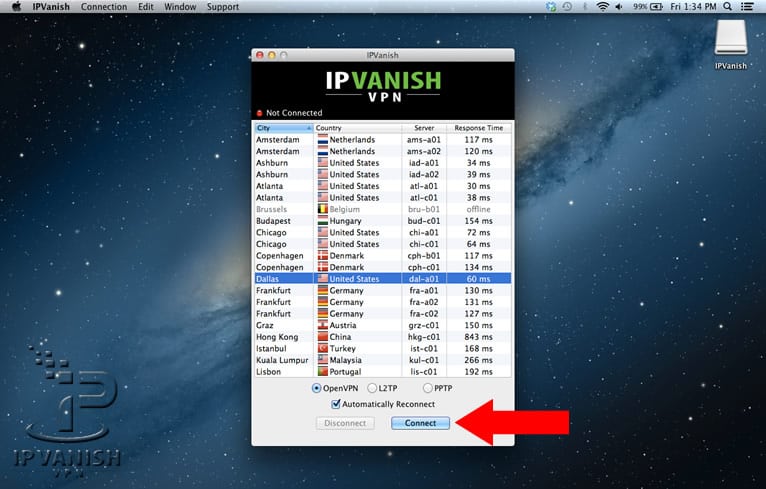Click the Connect button

pyautogui.click(x=420, y=423)
